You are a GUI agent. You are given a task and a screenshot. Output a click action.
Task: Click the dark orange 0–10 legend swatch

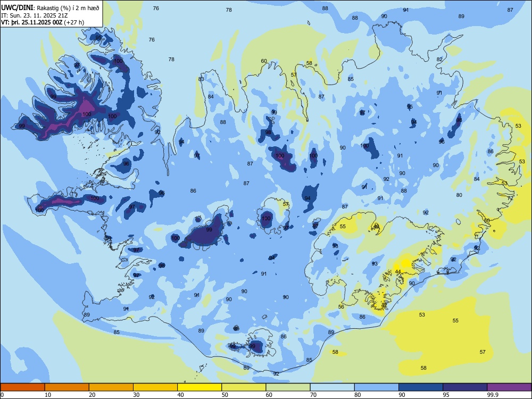[22, 387]
